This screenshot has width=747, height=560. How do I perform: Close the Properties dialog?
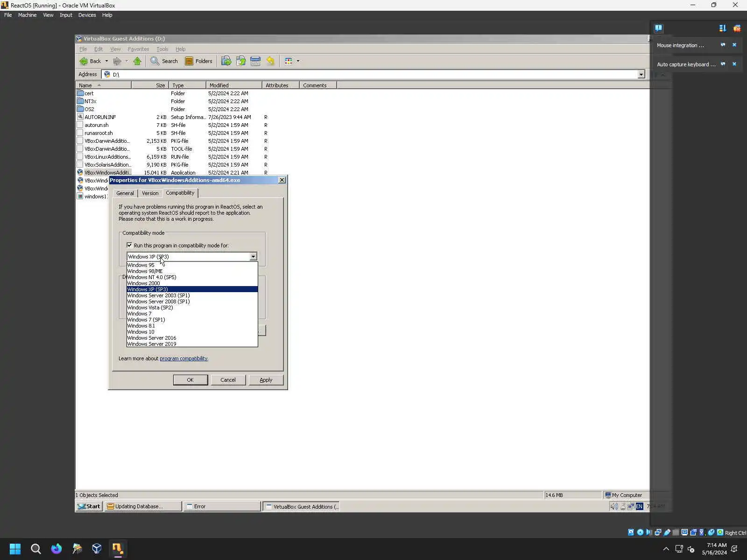pos(282,180)
